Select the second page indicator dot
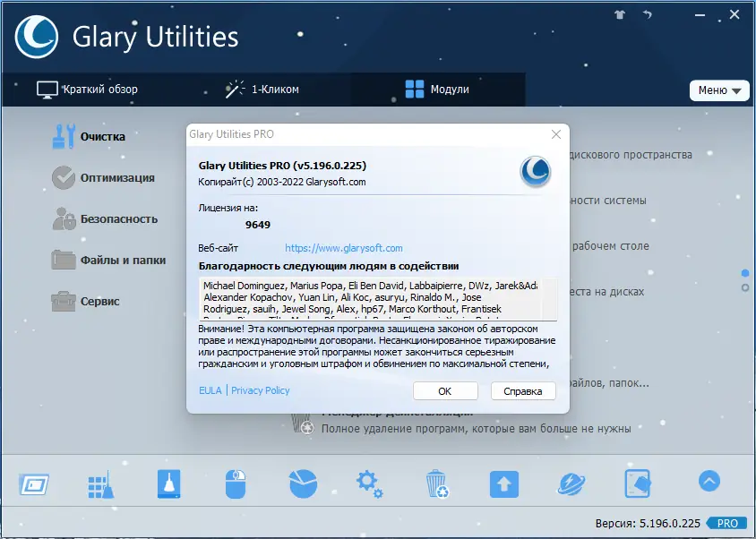This screenshot has width=756, height=539. tap(745, 287)
